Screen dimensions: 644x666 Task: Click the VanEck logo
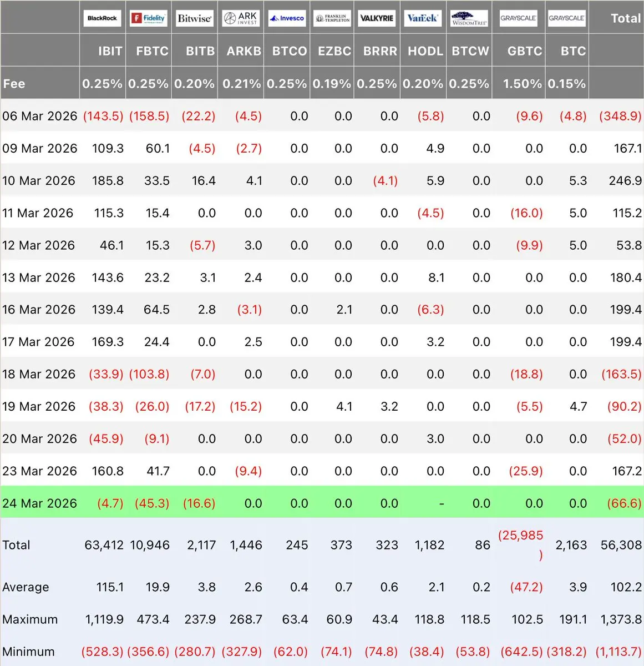pyautogui.click(x=423, y=18)
